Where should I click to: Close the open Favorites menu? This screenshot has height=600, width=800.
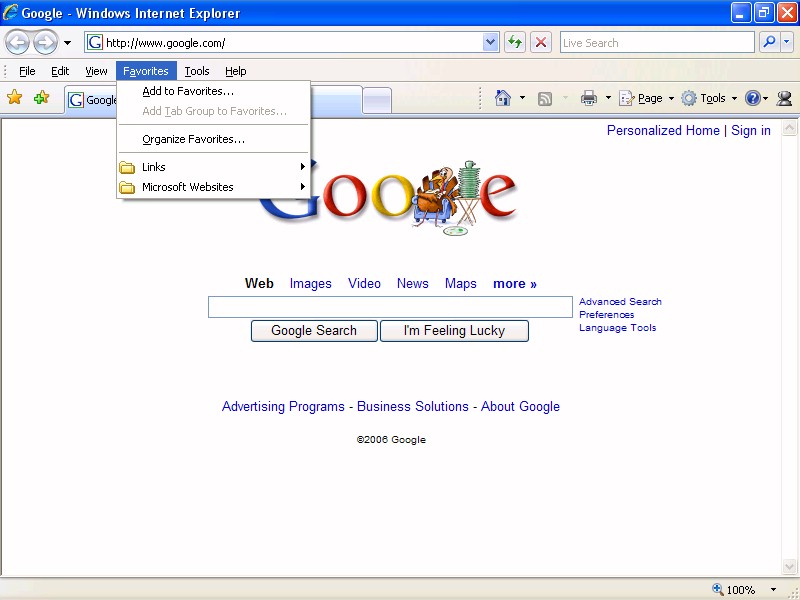tap(146, 71)
